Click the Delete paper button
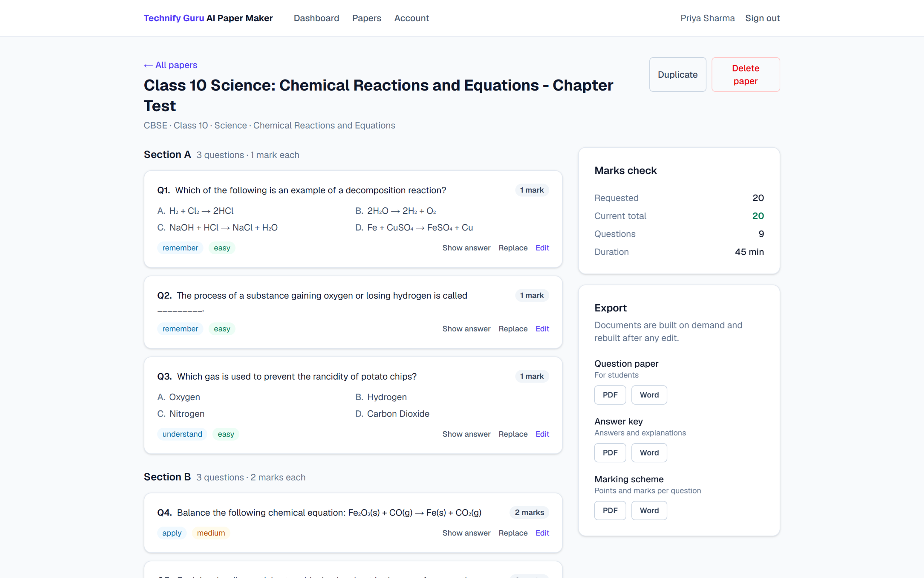The image size is (924, 578). click(745, 74)
